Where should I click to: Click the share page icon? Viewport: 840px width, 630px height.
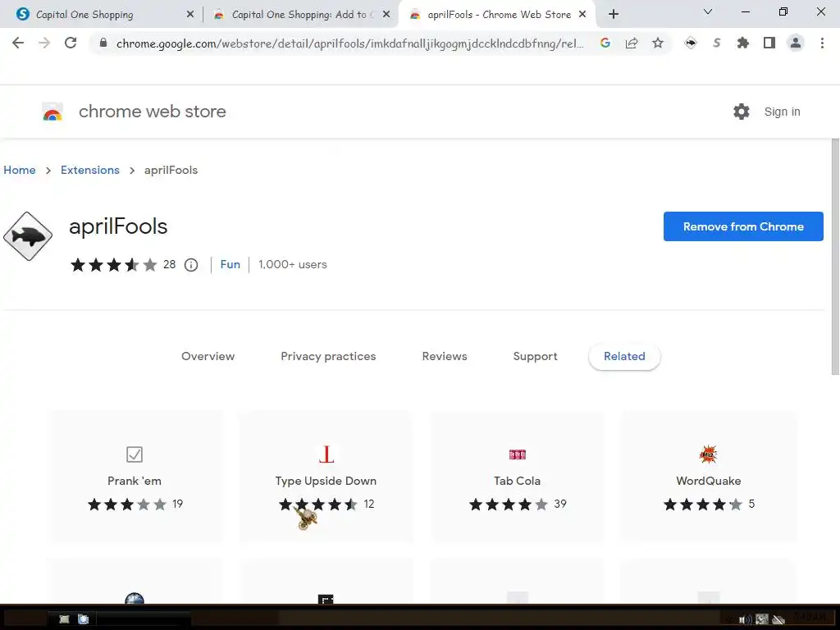point(632,43)
